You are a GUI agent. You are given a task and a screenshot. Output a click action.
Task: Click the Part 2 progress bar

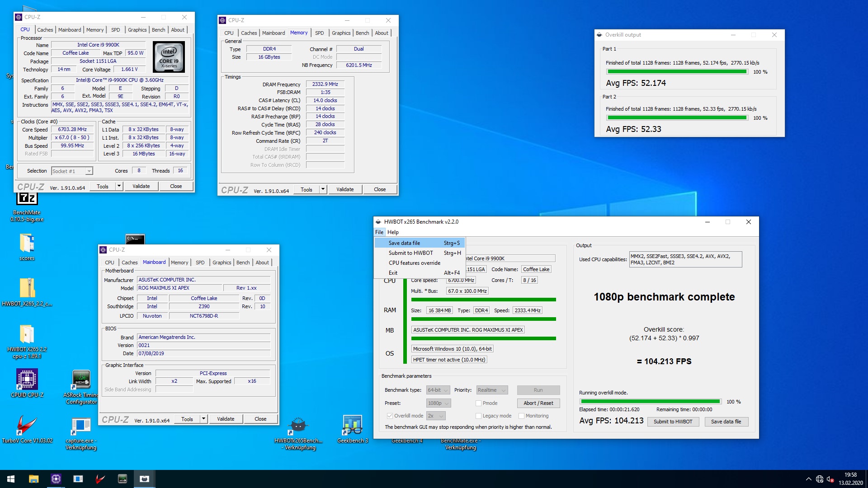[677, 118]
